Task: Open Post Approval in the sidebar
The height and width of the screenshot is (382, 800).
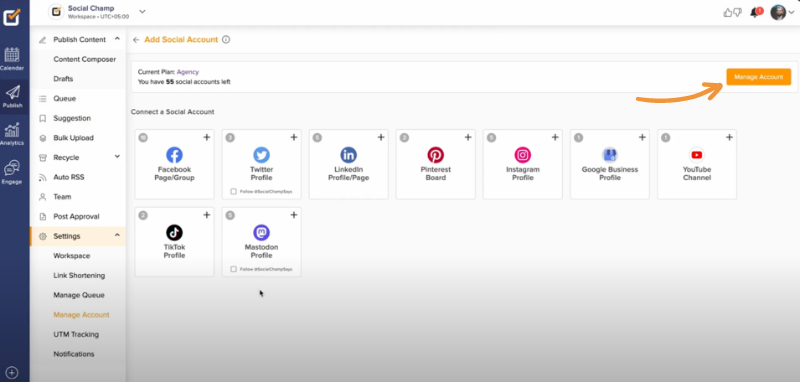Action: point(77,216)
